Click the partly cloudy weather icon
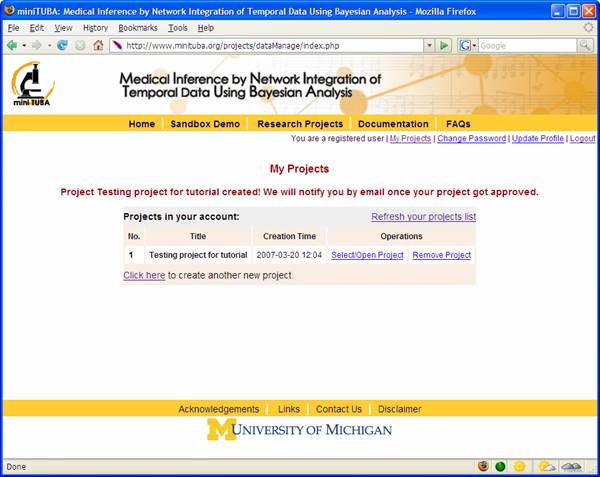The height and width of the screenshot is (477, 600). point(547,466)
